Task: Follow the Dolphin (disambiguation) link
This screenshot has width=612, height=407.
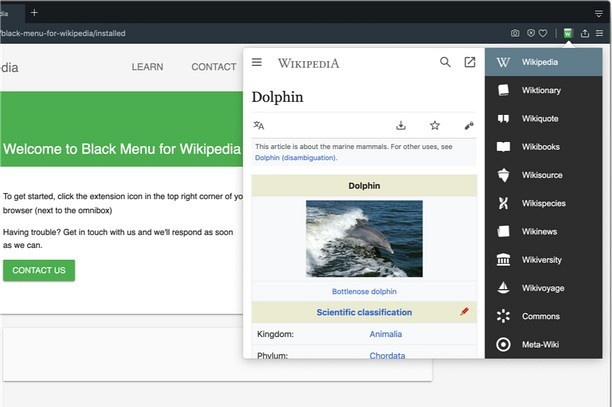Action: (x=295, y=157)
